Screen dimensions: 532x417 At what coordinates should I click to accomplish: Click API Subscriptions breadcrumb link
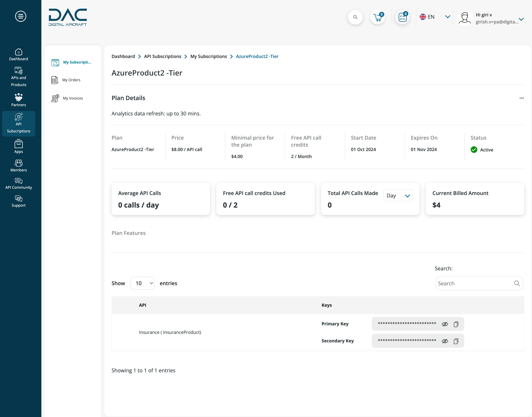163,56
